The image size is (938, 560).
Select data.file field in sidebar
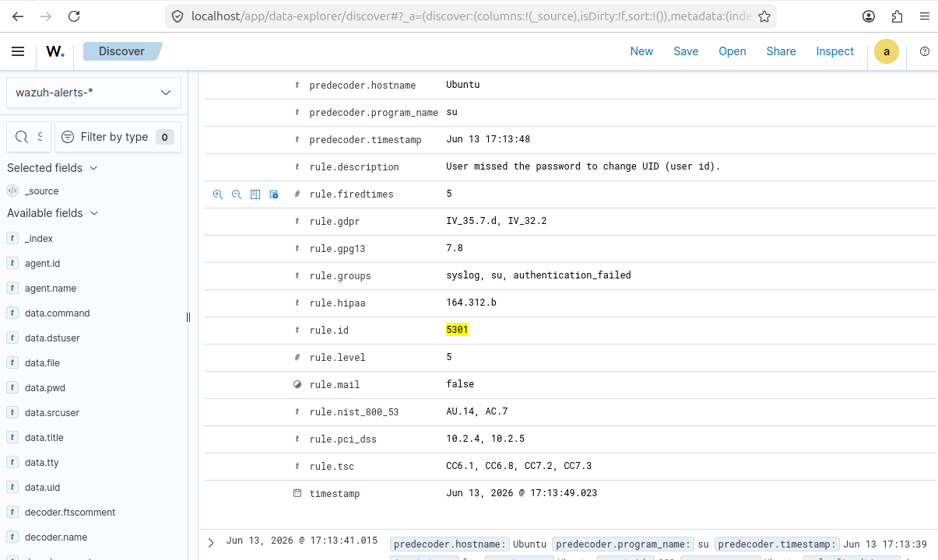click(42, 363)
